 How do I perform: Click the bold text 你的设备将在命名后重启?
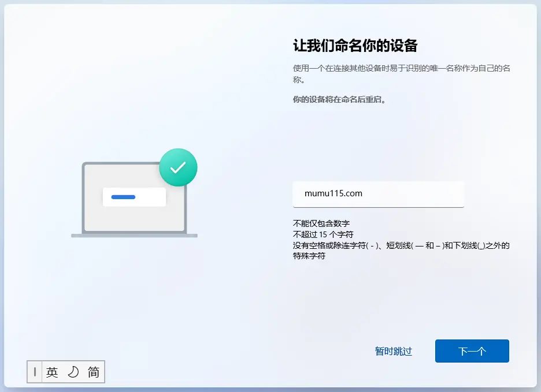click(x=339, y=99)
